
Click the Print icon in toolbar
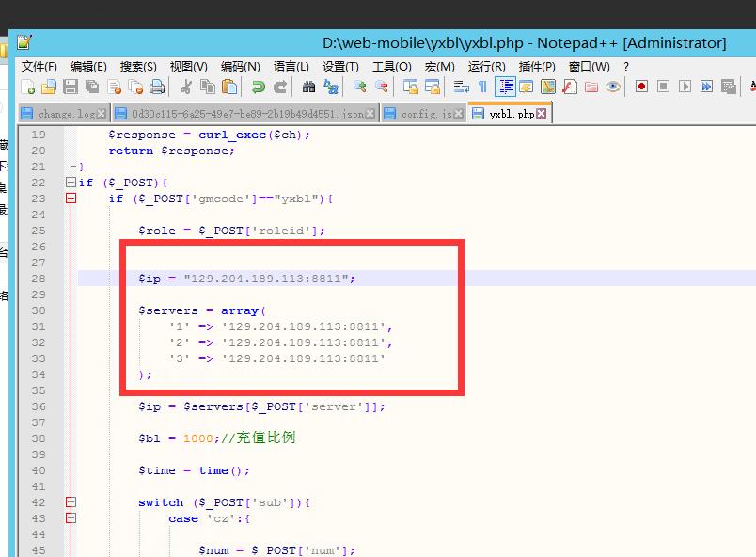tap(157, 87)
